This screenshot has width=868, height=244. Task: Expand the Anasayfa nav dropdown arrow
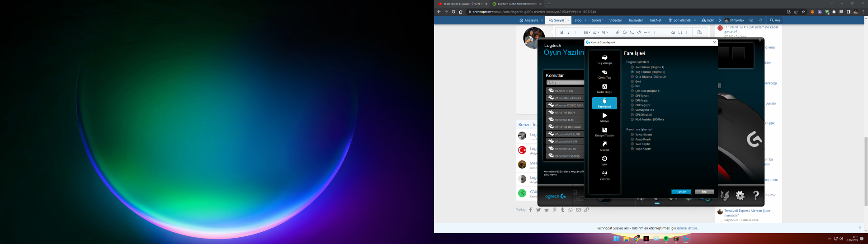(x=542, y=20)
